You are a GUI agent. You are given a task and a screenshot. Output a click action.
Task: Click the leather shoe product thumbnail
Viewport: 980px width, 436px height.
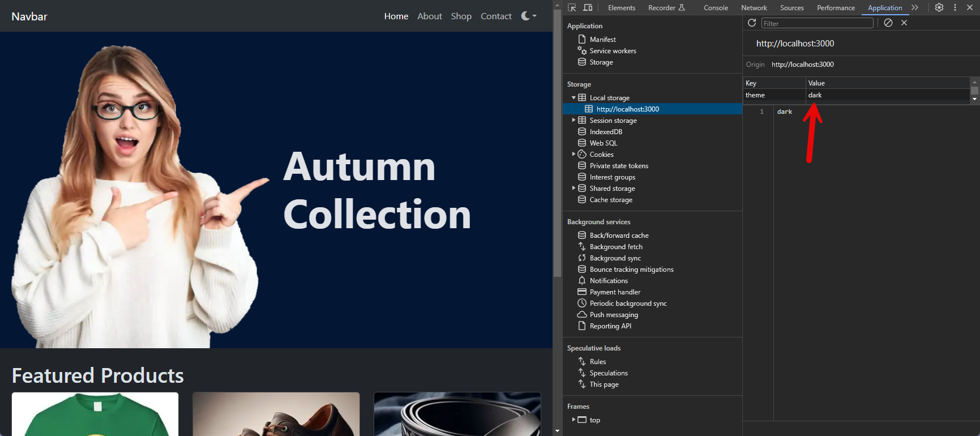coord(276,414)
